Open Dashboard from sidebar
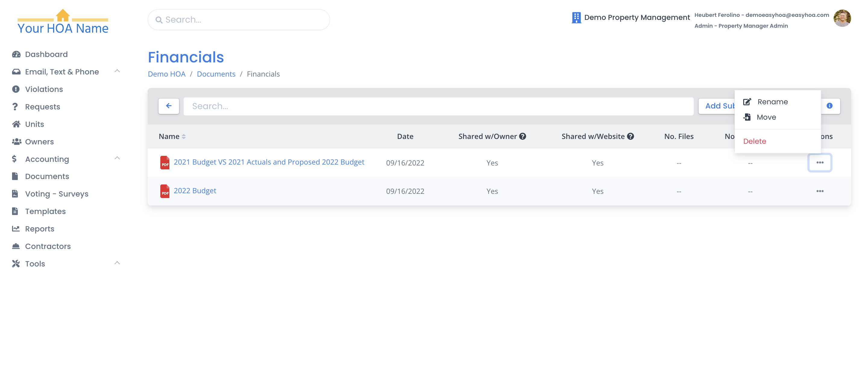The height and width of the screenshot is (384, 868). (46, 54)
